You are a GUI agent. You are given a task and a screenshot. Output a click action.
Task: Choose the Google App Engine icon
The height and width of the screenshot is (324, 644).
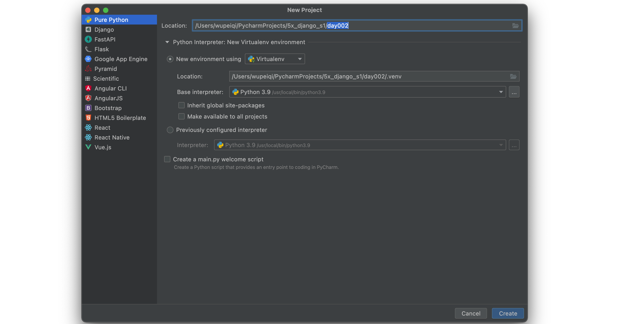pos(88,59)
